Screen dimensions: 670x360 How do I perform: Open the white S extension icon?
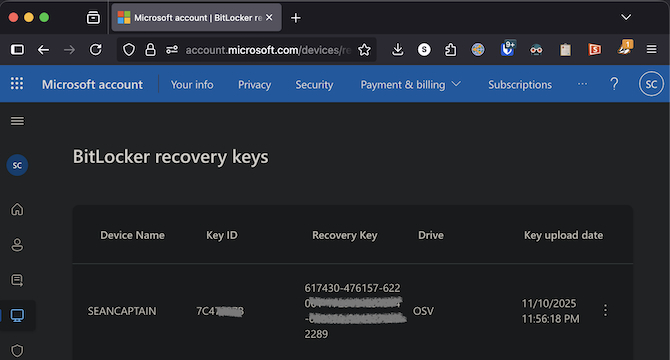[424, 50]
